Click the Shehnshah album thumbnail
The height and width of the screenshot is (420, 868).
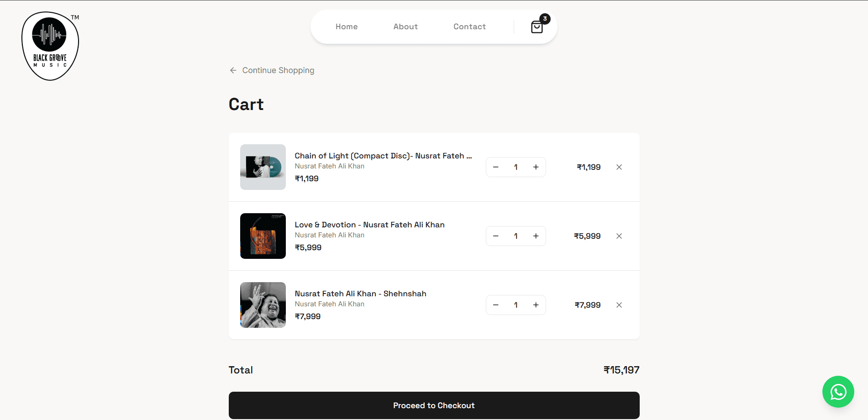pos(263,305)
